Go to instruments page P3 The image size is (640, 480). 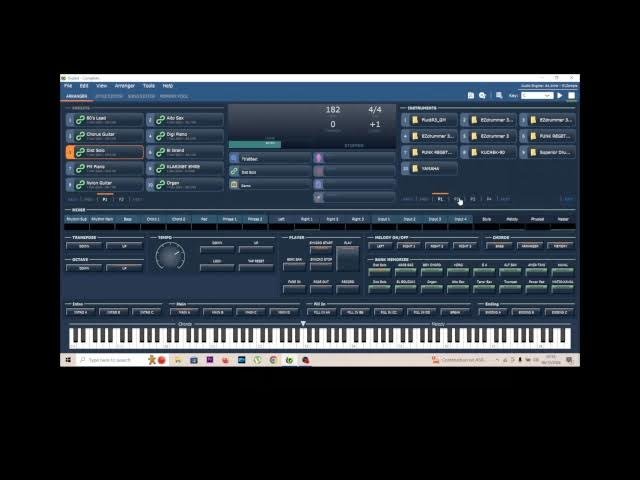[x=473, y=199]
